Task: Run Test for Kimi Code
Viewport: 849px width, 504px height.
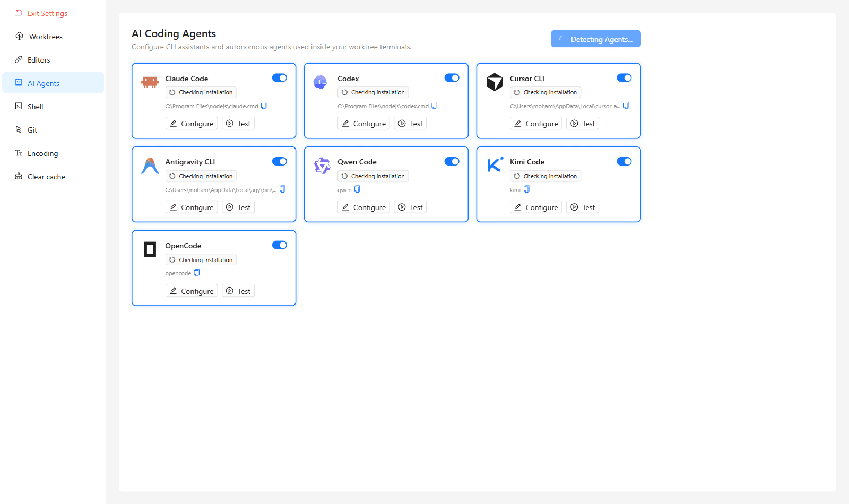Action: pyautogui.click(x=583, y=207)
